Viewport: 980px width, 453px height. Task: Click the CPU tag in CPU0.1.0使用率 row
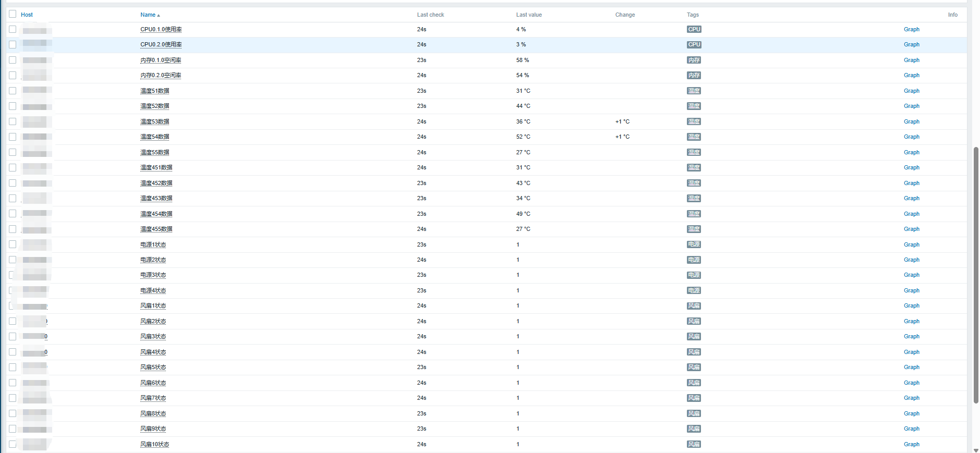click(x=694, y=30)
